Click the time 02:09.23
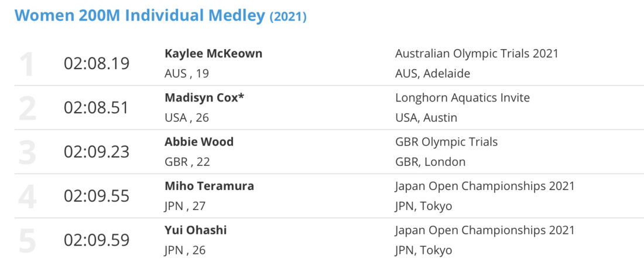This screenshot has height=275, width=644. click(x=97, y=152)
